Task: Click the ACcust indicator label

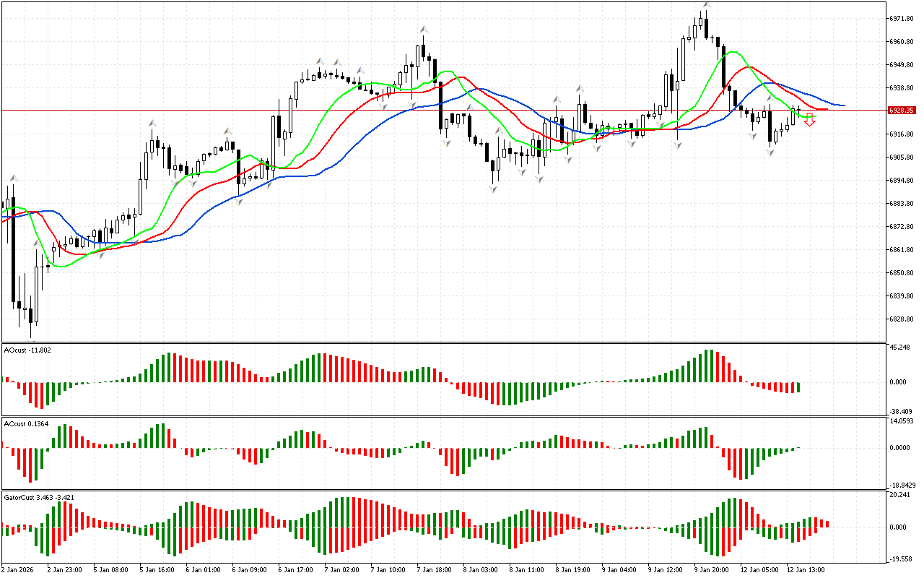Action: [26, 423]
